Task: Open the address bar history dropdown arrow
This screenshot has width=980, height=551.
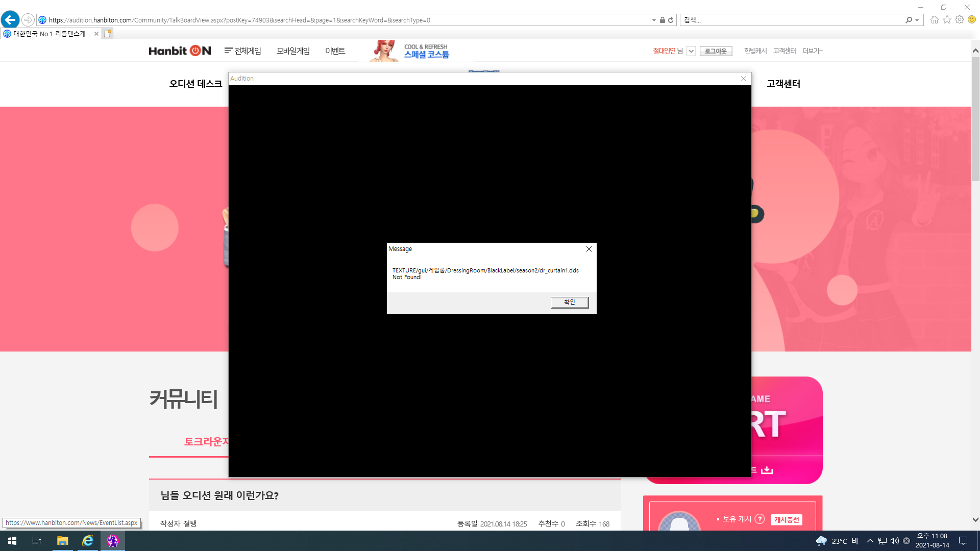Action: [x=654, y=20]
